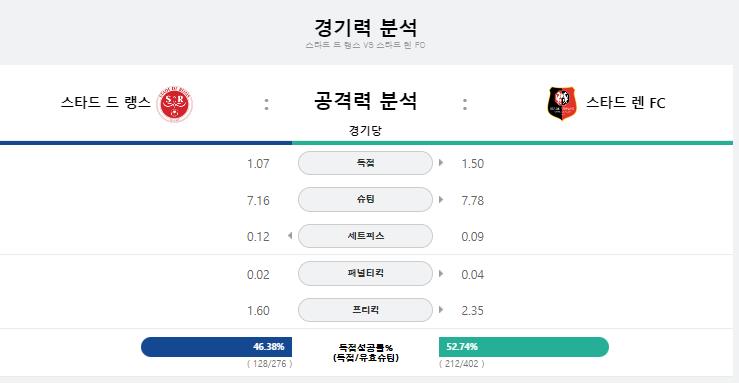This screenshot has width=739, height=383.
Task: Click the arrow beside the 슈팅 pill
Action: click(x=441, y=200)
